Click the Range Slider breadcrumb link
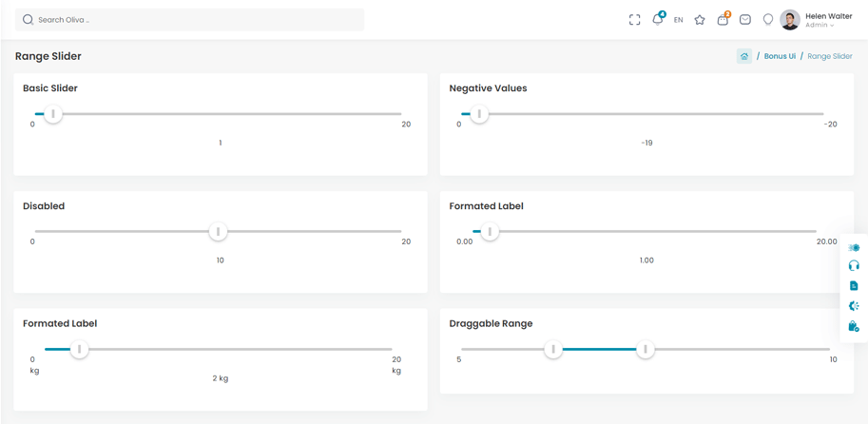868x424 pixels. click(x=829, y=56)
